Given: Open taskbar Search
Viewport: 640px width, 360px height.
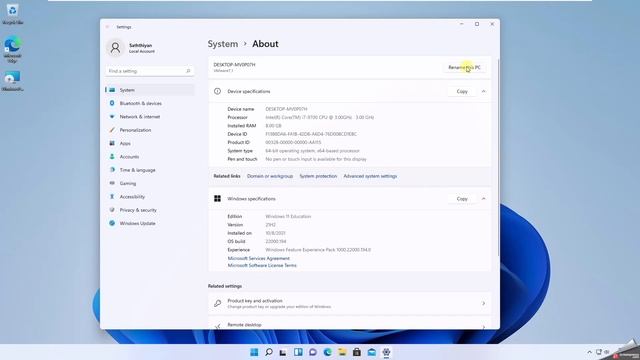Looking at the screenshot, I should [269, 352].
